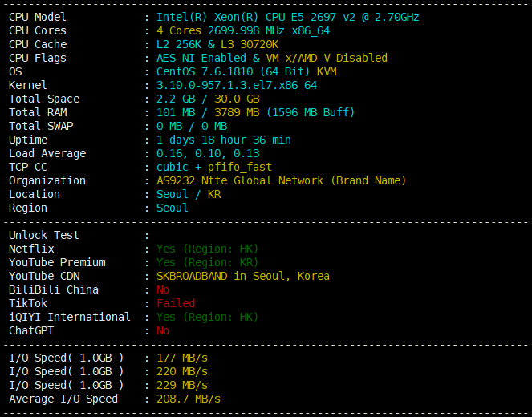Select the 'Location' label
Screen dimensions: 532x417
pyautogui.click(x=35, y=194)
